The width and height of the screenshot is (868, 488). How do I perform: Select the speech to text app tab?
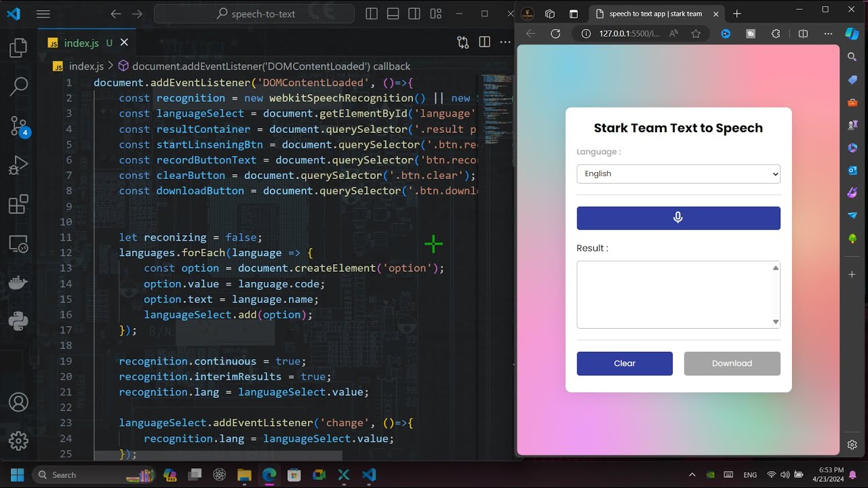(x=656, y=14)
